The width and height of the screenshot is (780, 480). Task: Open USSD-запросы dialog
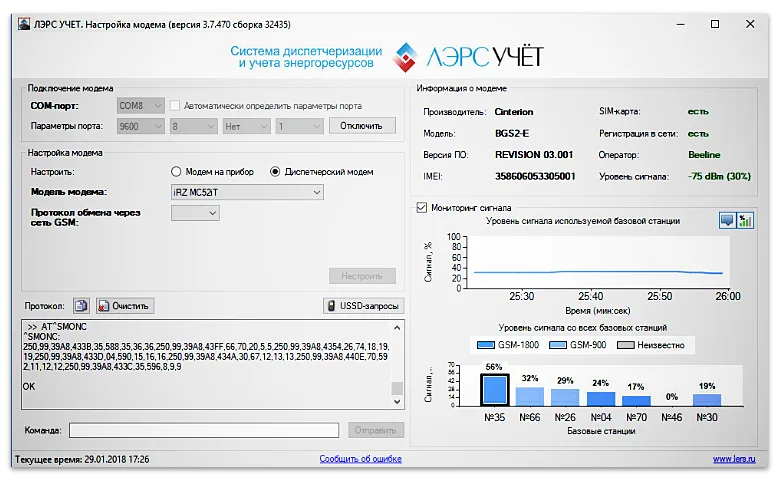364,305
